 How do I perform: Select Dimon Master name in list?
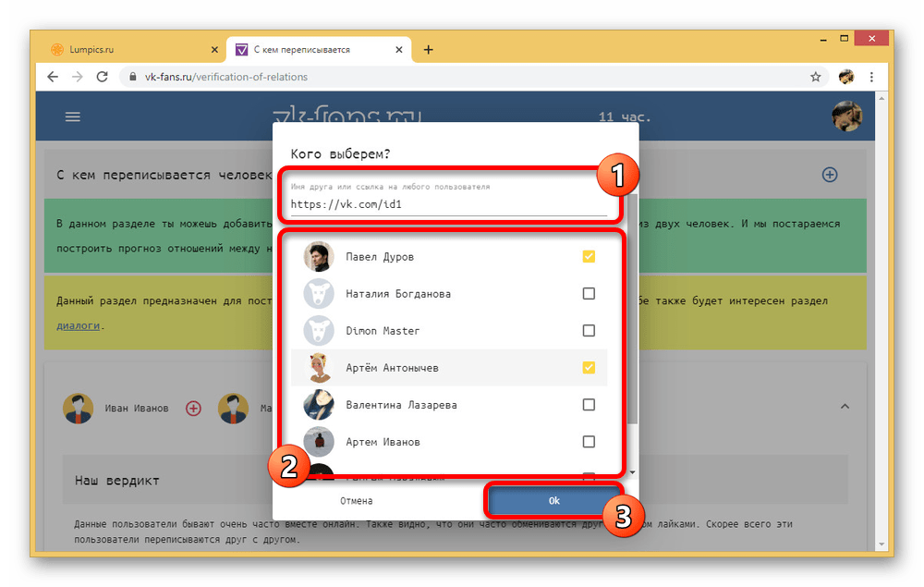[383, 331]
